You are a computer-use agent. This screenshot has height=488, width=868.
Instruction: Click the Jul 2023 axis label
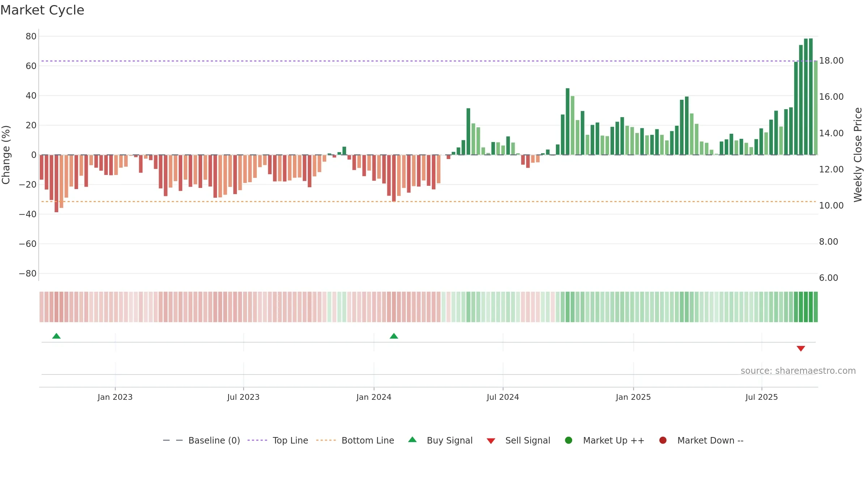(243, 397)
